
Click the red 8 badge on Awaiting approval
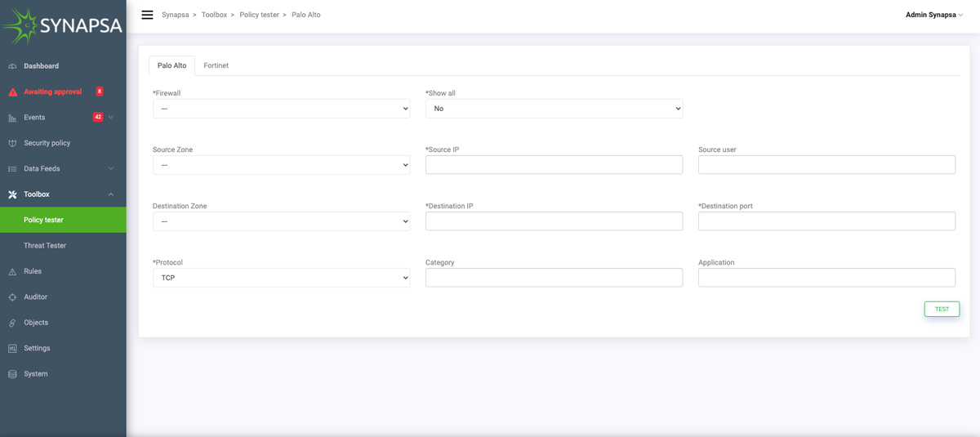[x=100, y=91]
